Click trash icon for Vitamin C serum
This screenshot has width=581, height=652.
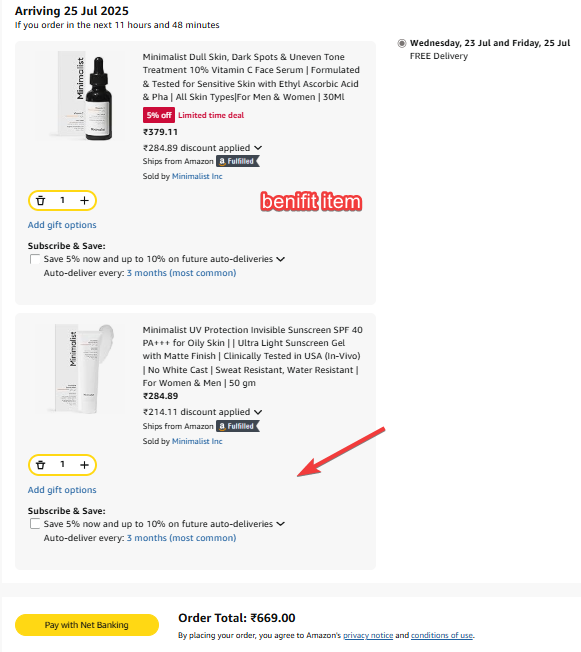pyautogui.click(x=40, y=200)
